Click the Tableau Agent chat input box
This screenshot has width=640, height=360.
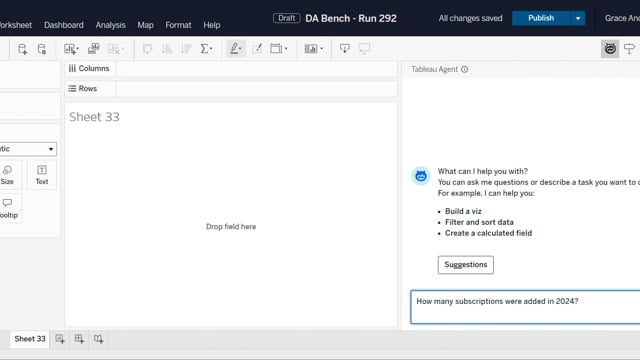tap(525, 307)
